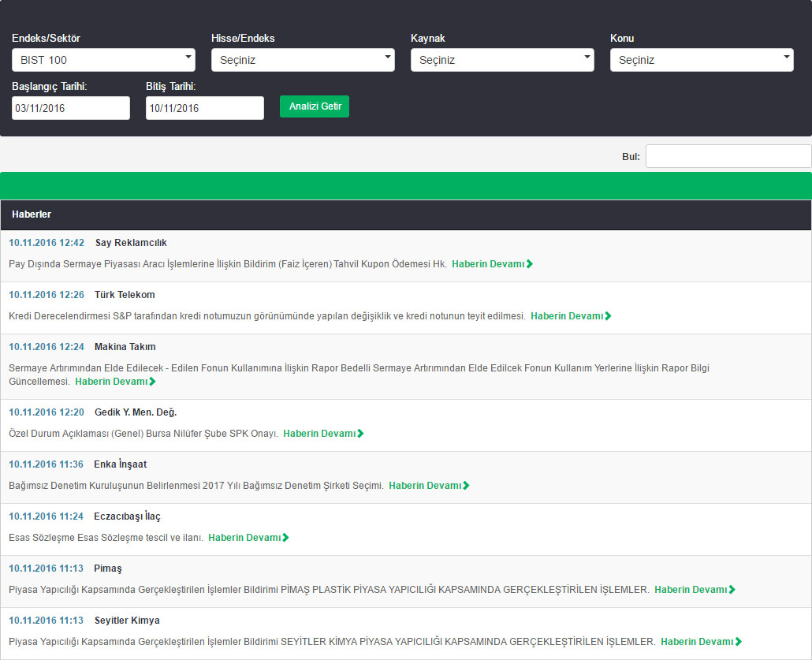Click the Esas Sözleşme tescil ve ilanı description
812x660 pixels.
[x=106, y=537]
